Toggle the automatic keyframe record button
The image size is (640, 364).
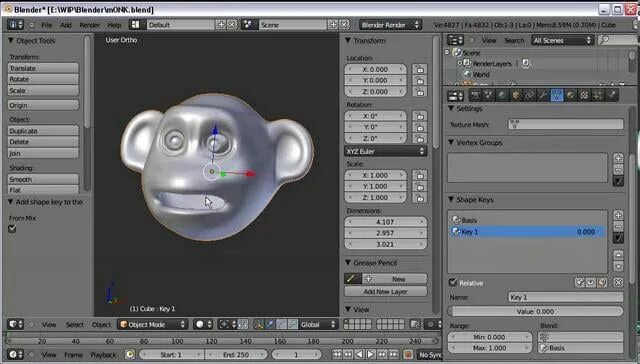click(407, 355)
